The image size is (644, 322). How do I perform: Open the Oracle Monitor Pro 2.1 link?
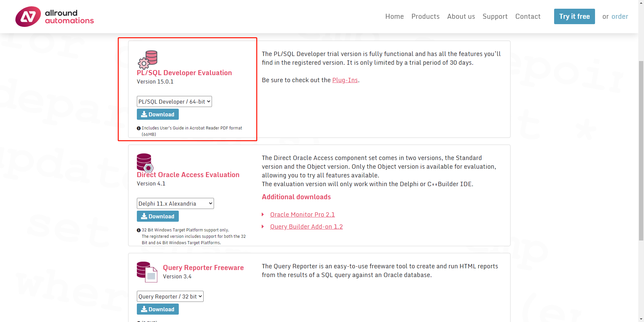click(302, 215)
